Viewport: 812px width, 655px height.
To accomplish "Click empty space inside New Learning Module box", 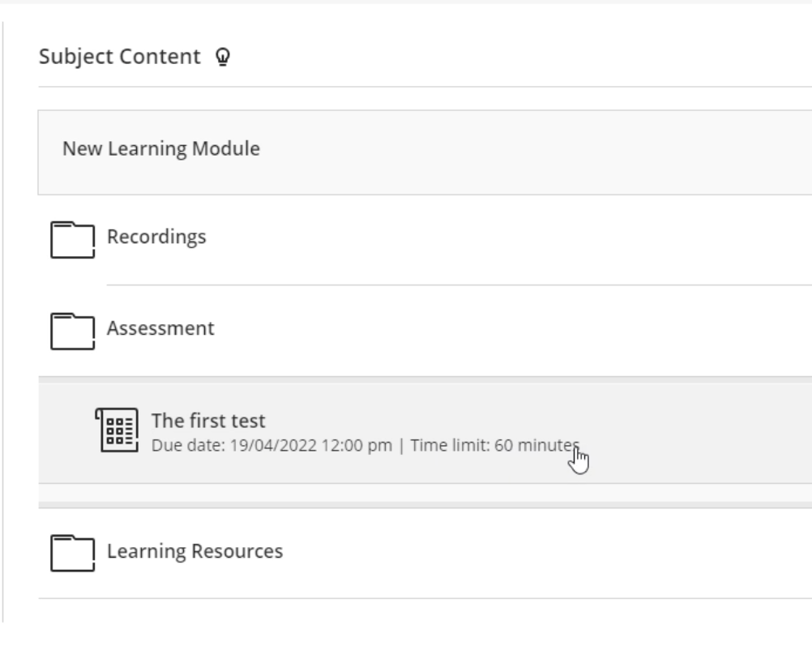I will (518, 152).
